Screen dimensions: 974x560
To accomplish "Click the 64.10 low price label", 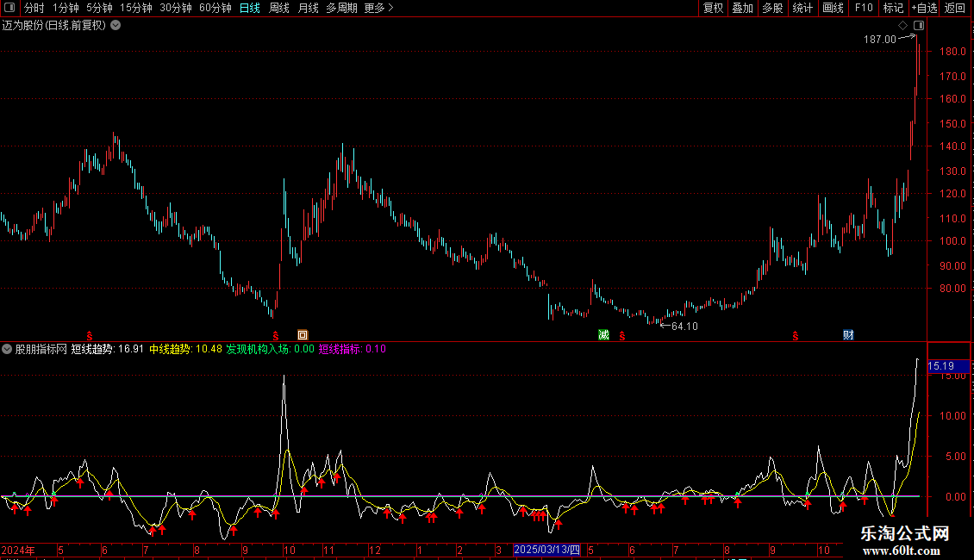I will (684, 327).
